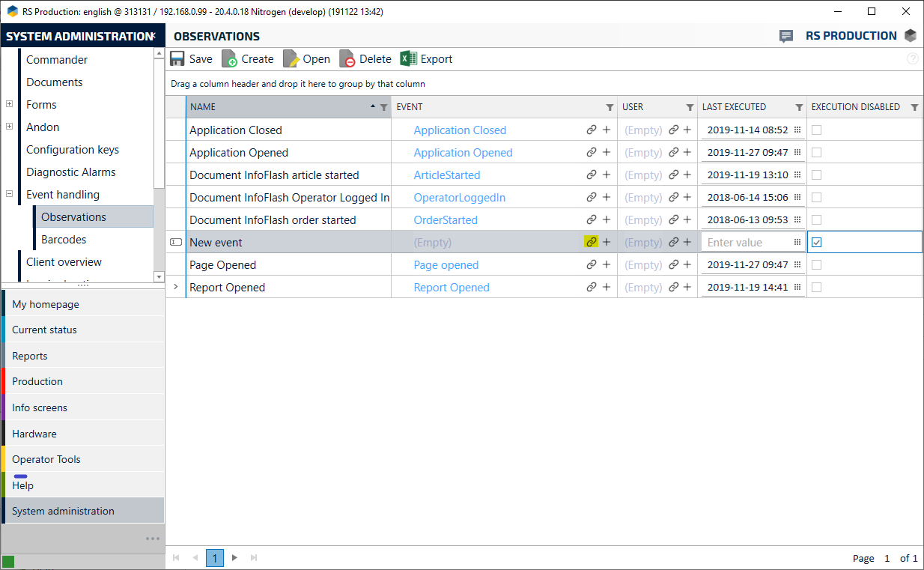Expand the Report Opened row
Screen dimensions: 924x570
pyautogui.click(x=176, y=287)
